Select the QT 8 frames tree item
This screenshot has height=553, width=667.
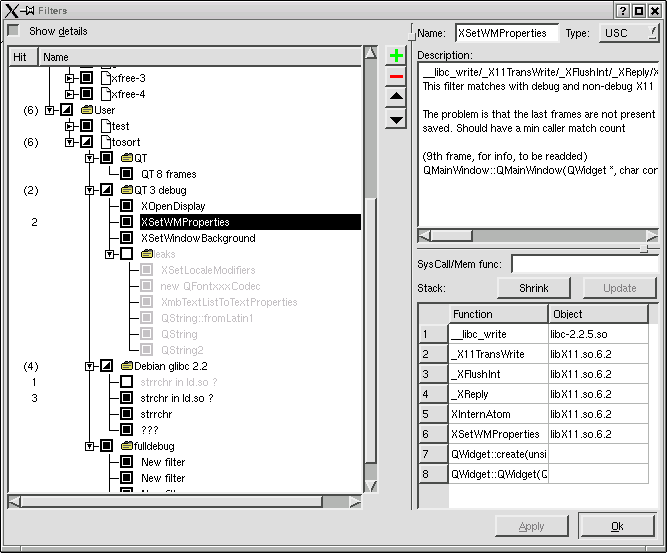pos(168,174)
